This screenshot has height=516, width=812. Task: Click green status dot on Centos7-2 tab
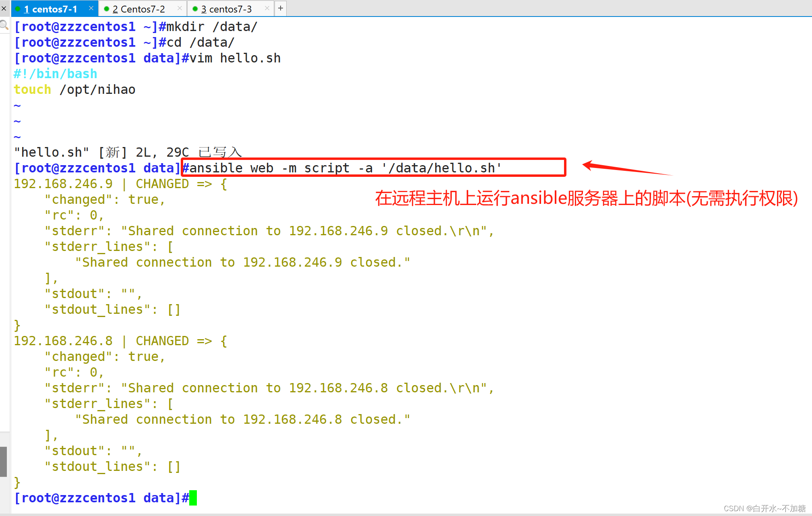[107, 9]
